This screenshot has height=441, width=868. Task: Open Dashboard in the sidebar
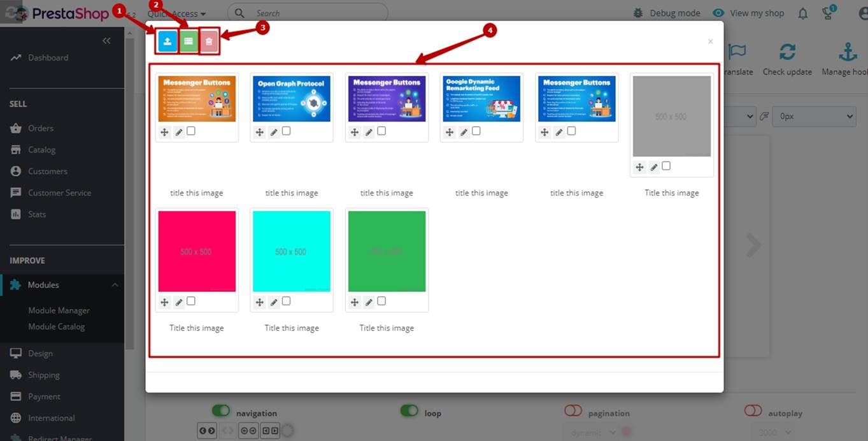(x=48, y=57)
